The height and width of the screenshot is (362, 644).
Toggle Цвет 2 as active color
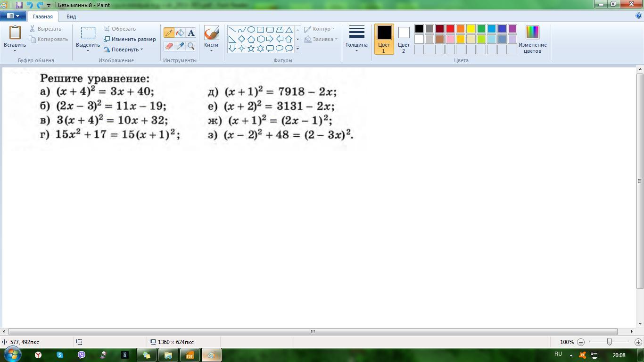point(404,39)
